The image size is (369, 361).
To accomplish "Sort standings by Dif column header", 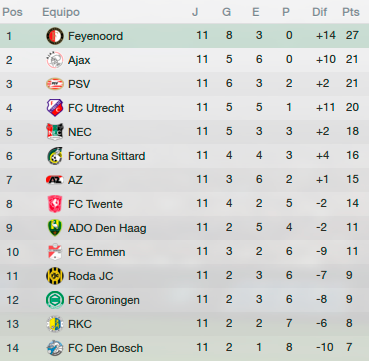I will (x=320, y=12).
